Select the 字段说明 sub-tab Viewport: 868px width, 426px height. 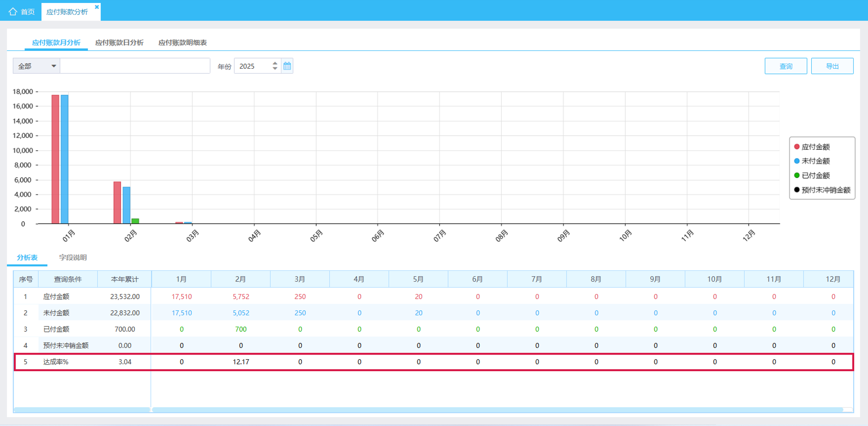tap(73, 258)
